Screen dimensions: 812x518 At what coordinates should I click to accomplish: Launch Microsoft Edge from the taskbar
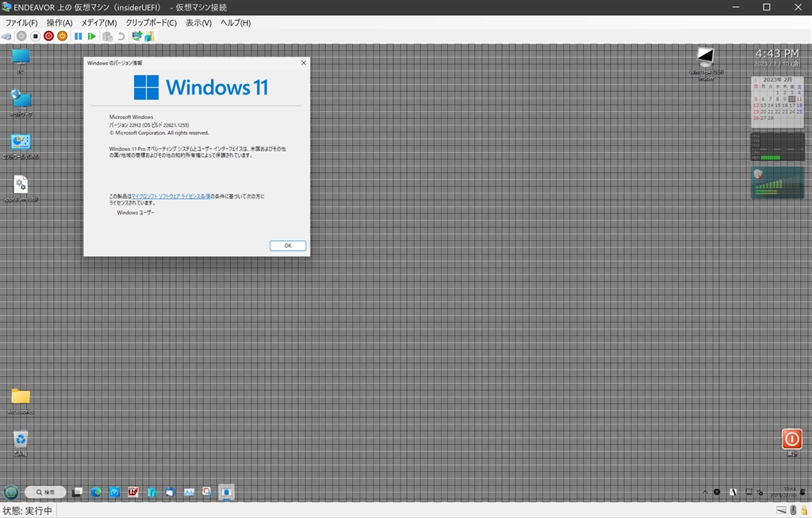96,492
